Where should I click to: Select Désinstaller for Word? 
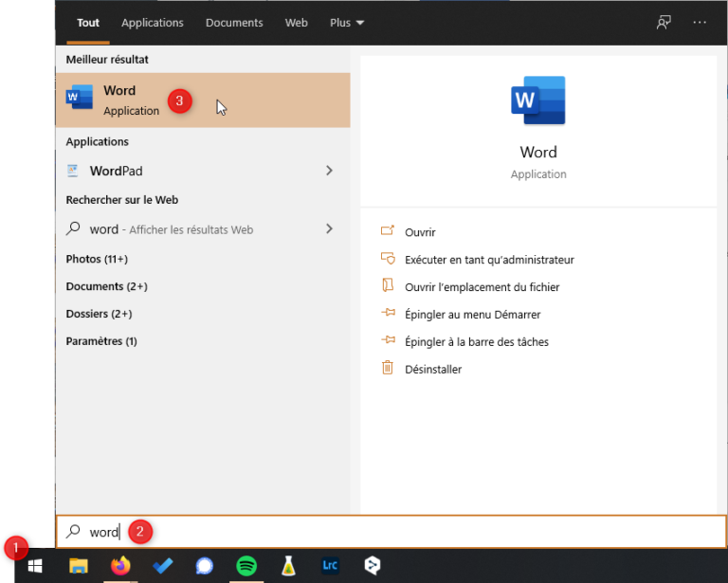433,369
